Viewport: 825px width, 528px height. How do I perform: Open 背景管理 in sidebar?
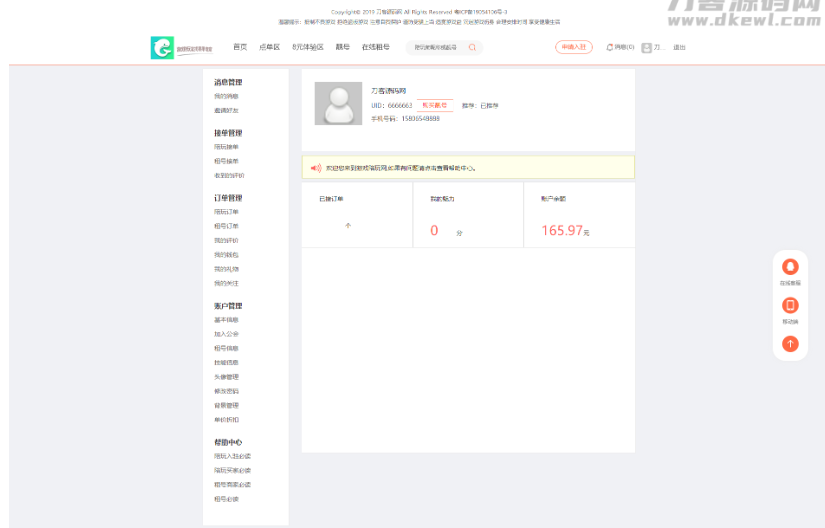[x=226, y=405]
